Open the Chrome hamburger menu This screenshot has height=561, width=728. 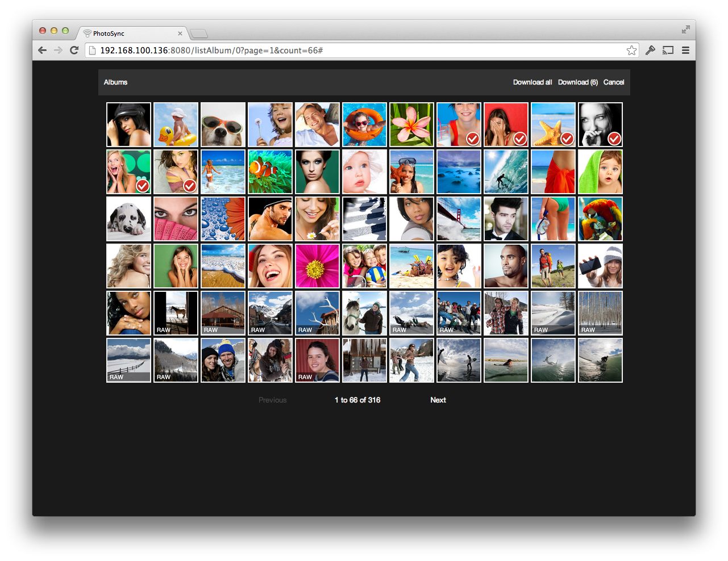coord(686,51)
